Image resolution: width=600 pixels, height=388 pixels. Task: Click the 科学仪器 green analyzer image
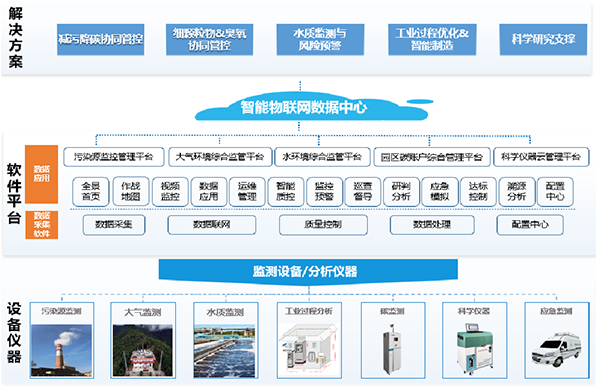(474, 349)
